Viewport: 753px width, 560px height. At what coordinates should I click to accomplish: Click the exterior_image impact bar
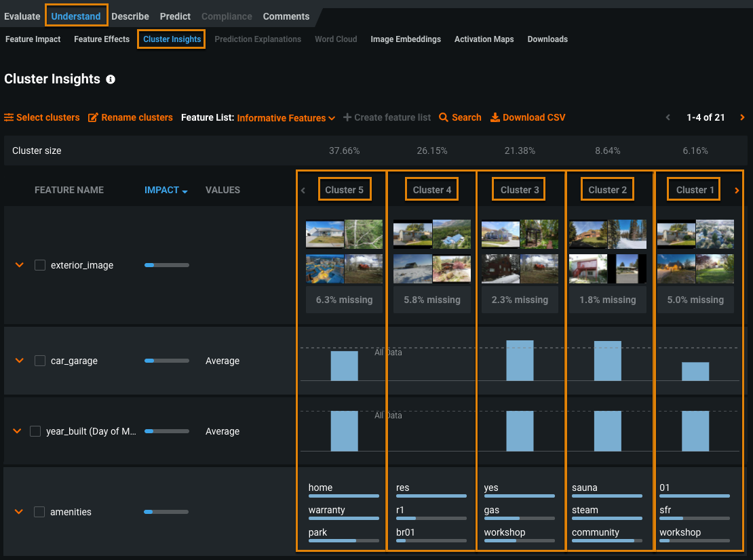click(x=166, y=265)
